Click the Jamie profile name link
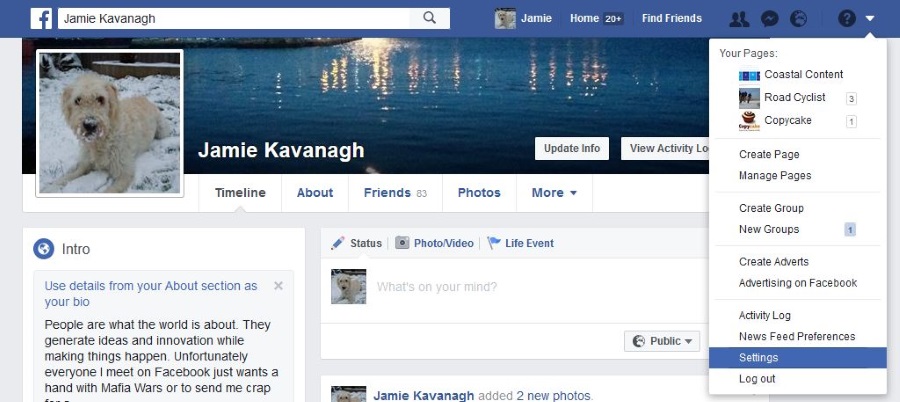This screenshot has width=900, height=402. [536, 18]
